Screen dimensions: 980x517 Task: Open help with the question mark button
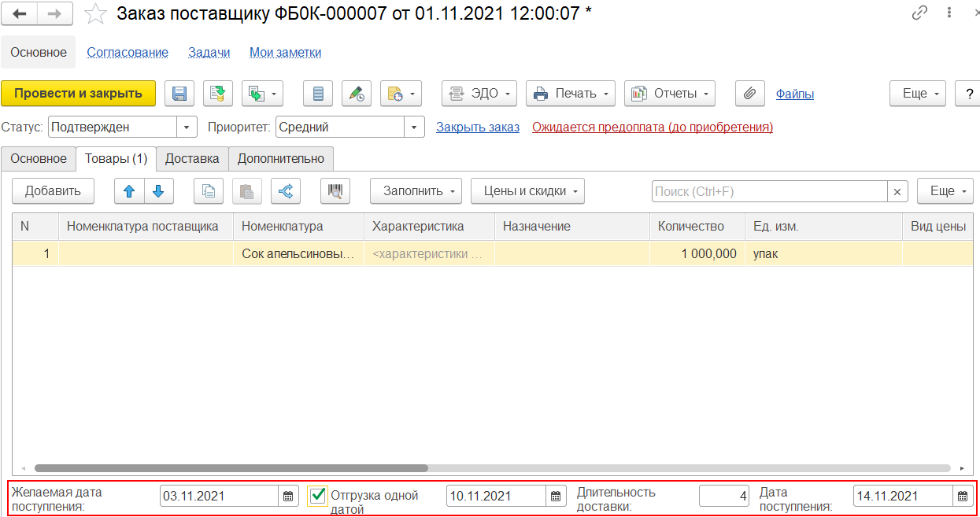point(967,93)
